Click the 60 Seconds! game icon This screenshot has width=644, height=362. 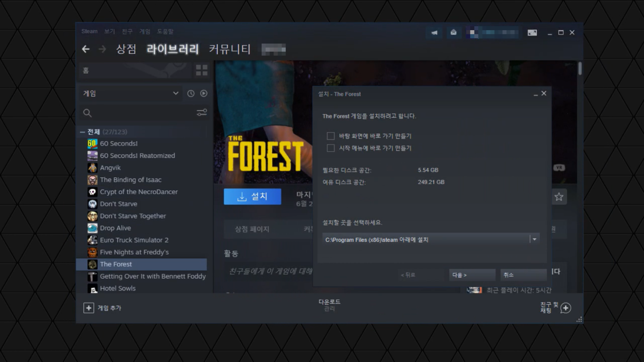click(92, 143)
